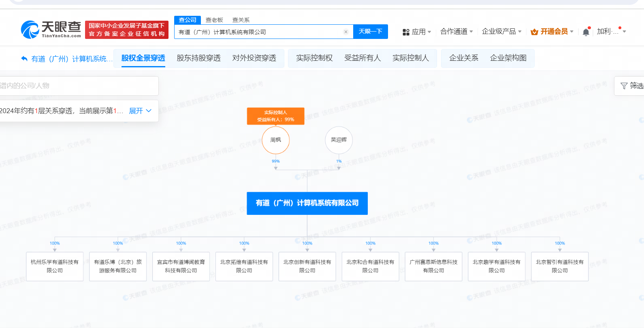Click the 2024年约有1层关系穿透 summary text
644x328 pixels.
[61, 111]
